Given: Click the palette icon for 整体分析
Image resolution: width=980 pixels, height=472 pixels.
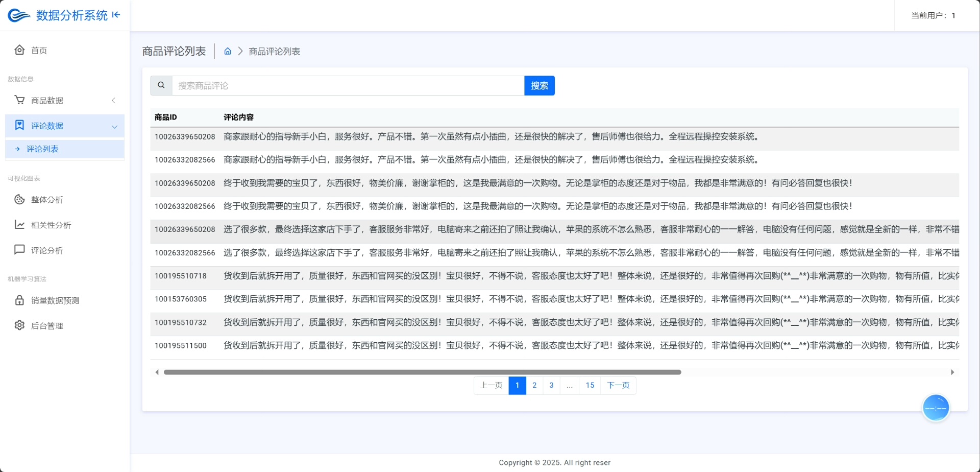Looking at the screenshot, I should (x=19, y=200).
